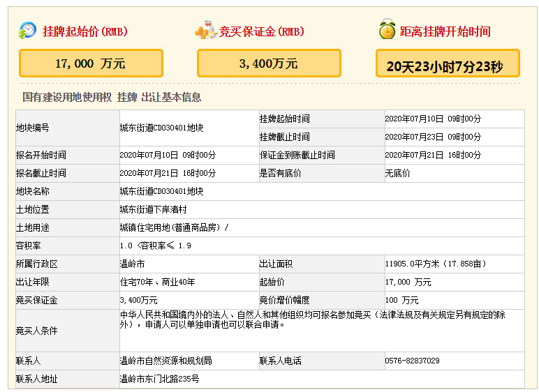
Task: Click the 温岭市东门北路235号 address
Action: (x=159, y=379)
